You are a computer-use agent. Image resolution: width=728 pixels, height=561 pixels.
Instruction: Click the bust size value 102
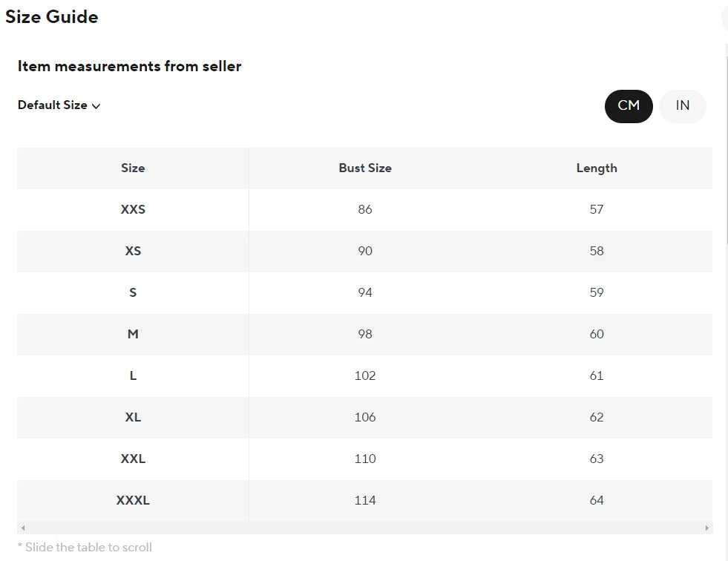point(365,376)
